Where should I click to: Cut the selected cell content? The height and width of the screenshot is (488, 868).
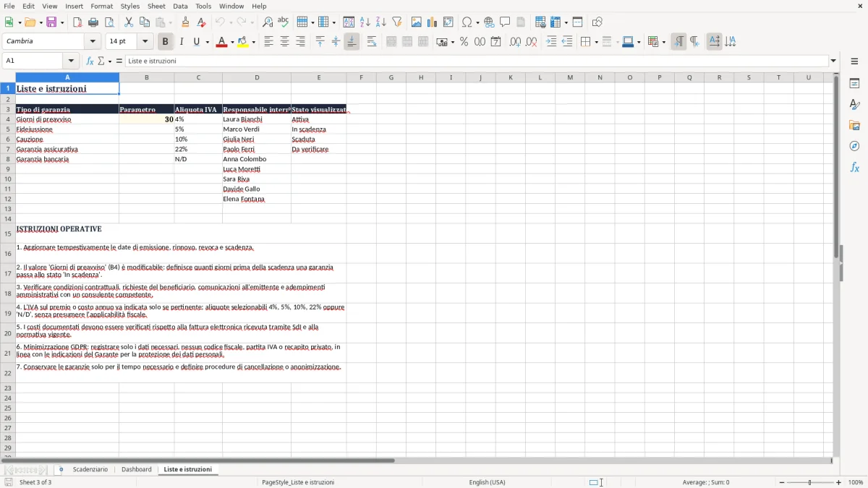click(x=129, y=22)
